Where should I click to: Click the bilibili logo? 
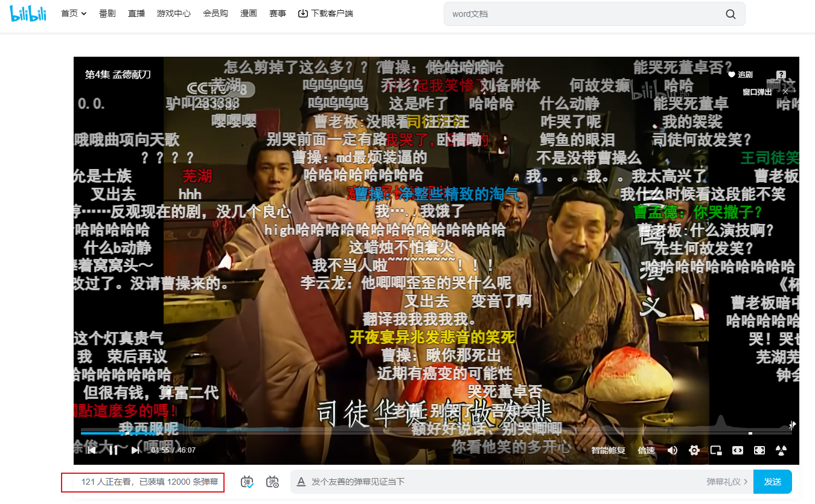click(x=28, y=13)
